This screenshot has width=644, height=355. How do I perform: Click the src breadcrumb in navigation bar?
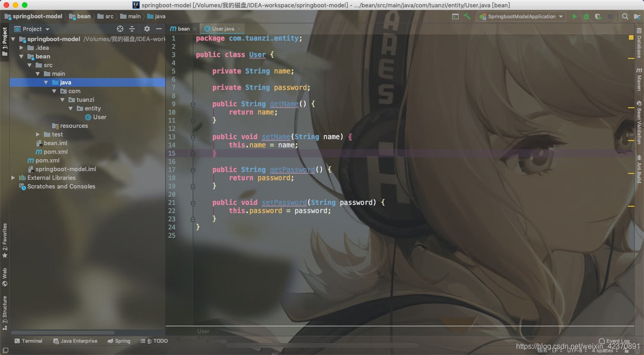coord(106,16)
